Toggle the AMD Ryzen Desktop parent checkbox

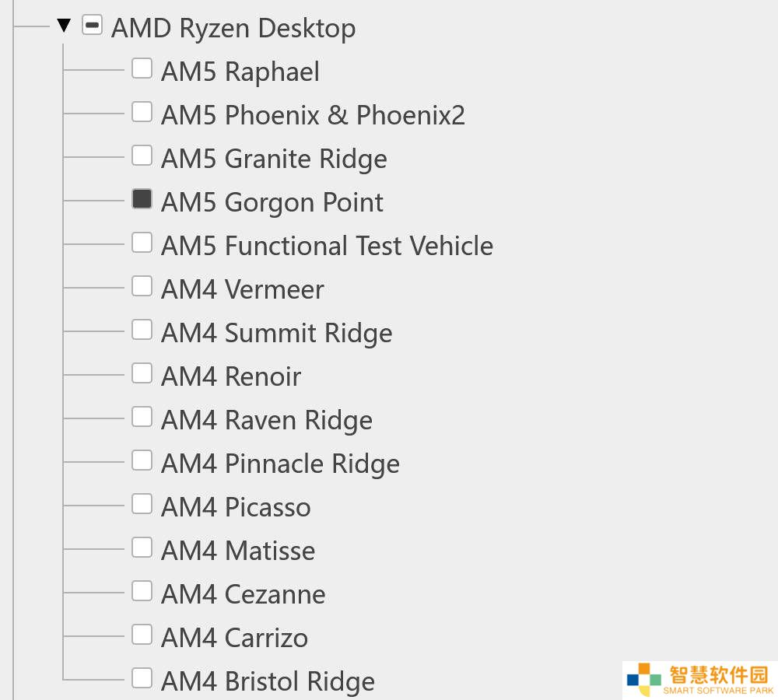[x=93, y=25]
